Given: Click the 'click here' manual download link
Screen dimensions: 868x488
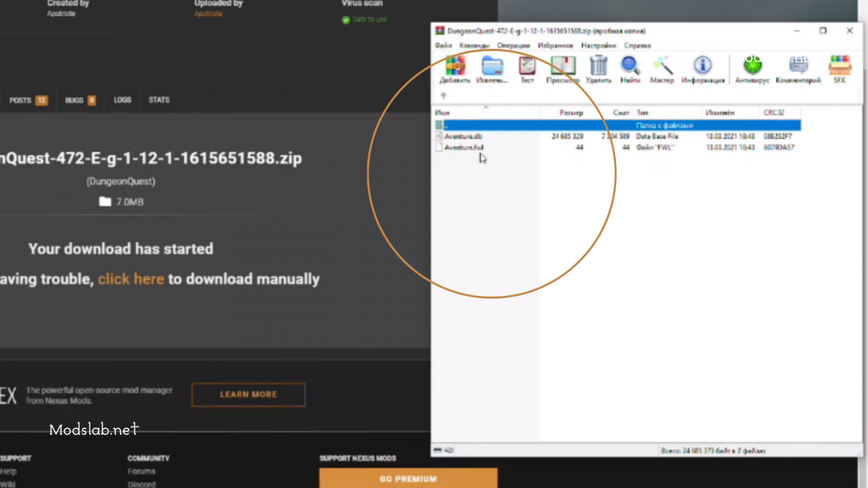Looking at the screenshot, I should coord(131,279).
